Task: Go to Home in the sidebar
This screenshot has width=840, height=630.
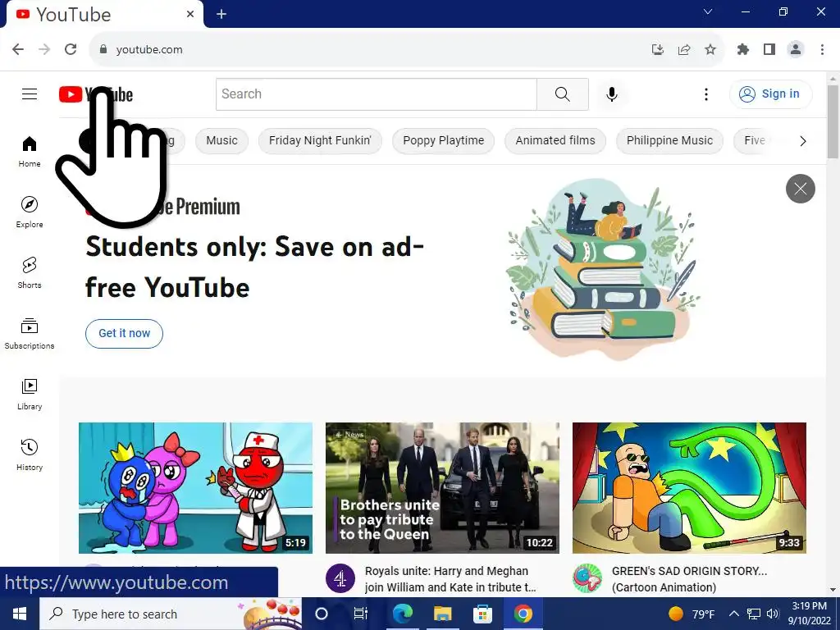Action: pos(30,152)
